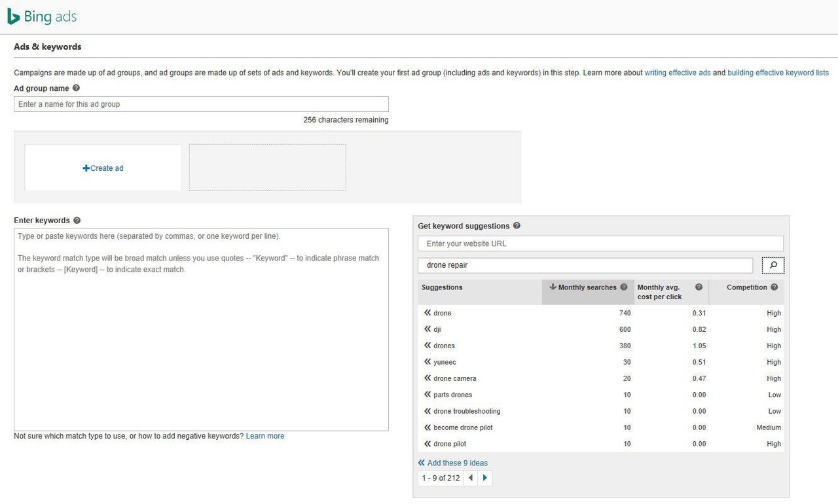This screenshot has height=504, width=838.
Task: Click the Enter keywords text area
Action: (201, 329)
